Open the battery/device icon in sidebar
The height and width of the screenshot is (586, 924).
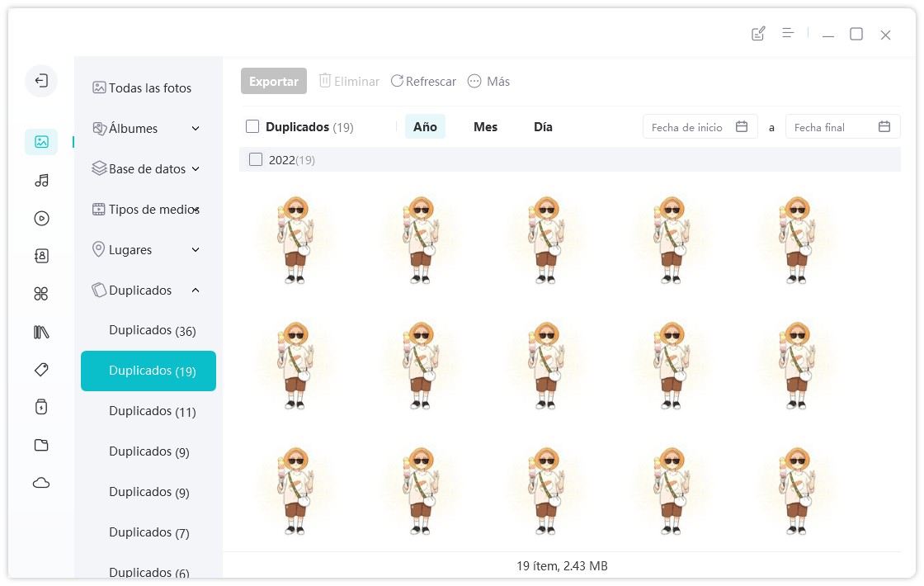click(41, 407)
